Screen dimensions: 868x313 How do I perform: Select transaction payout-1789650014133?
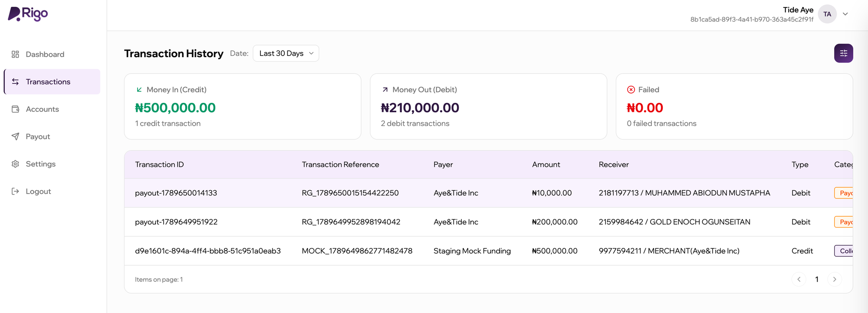[176, 193]
